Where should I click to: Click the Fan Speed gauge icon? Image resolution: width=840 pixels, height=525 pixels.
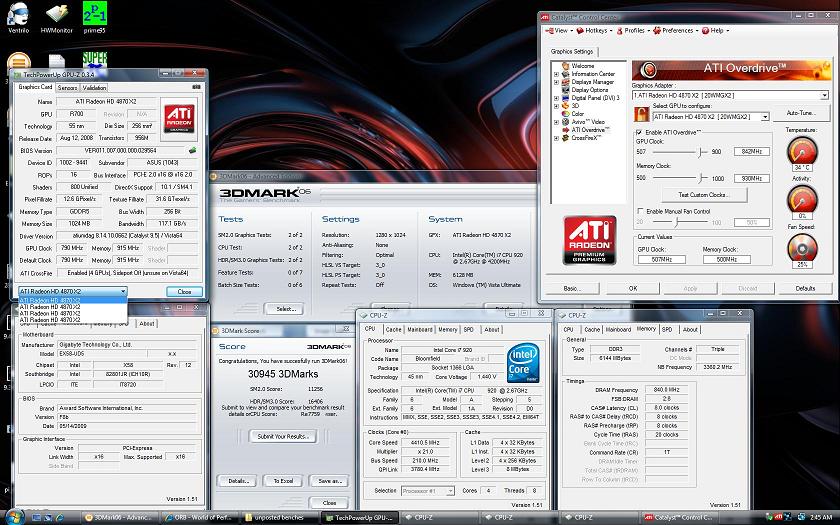[x=802, y=248]
